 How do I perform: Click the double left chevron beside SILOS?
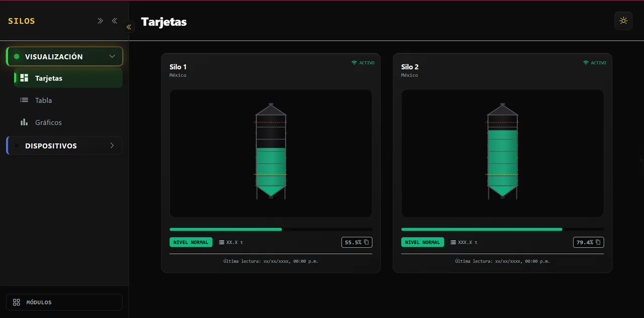[114, 21]
